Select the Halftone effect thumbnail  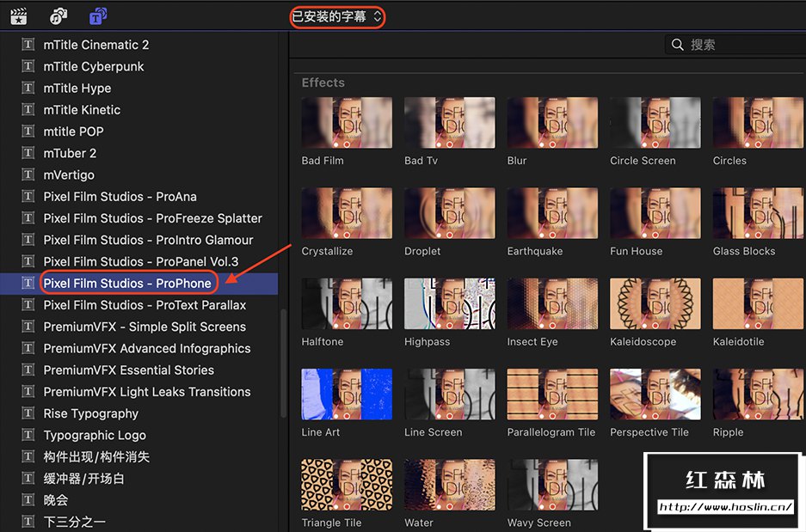(347, 303)
